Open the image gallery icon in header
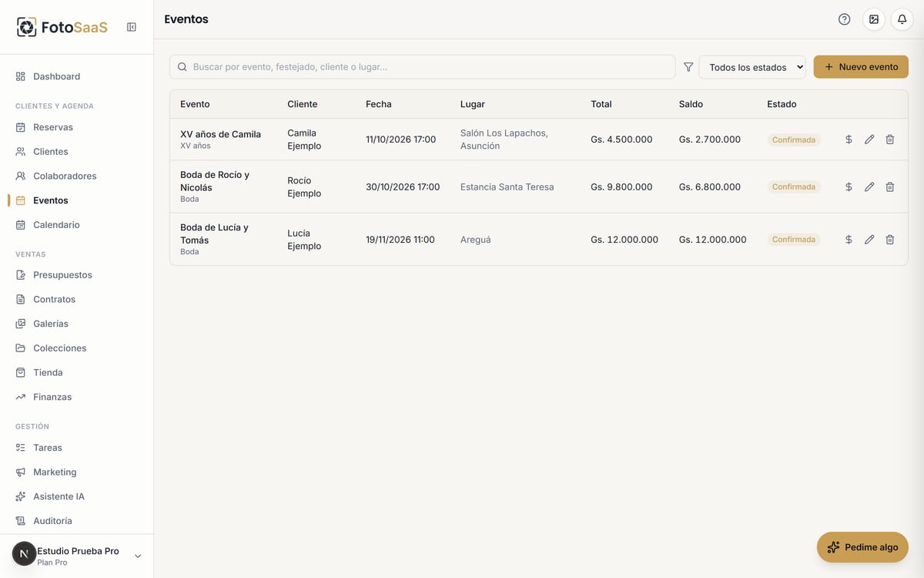The width and height of the screenshot is (924, 578). pos(874,19)
